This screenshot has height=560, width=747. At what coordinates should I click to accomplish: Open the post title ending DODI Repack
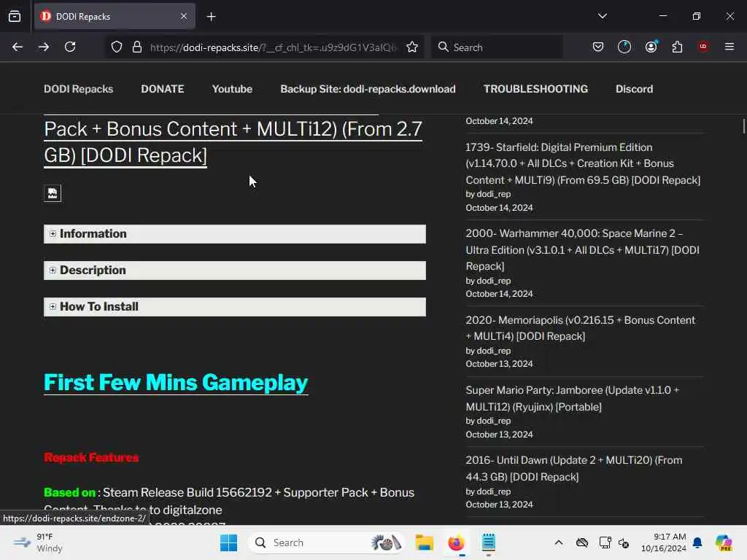coord(233,142)
